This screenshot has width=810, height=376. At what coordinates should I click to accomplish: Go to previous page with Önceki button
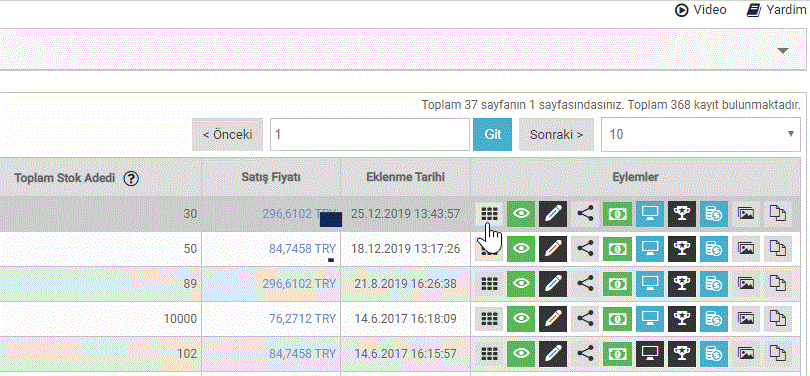click(x=227, y=134)
